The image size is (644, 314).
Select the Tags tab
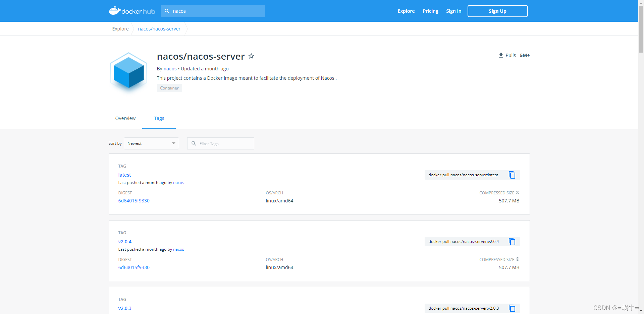pyautogui.click(x=159, y=118)
